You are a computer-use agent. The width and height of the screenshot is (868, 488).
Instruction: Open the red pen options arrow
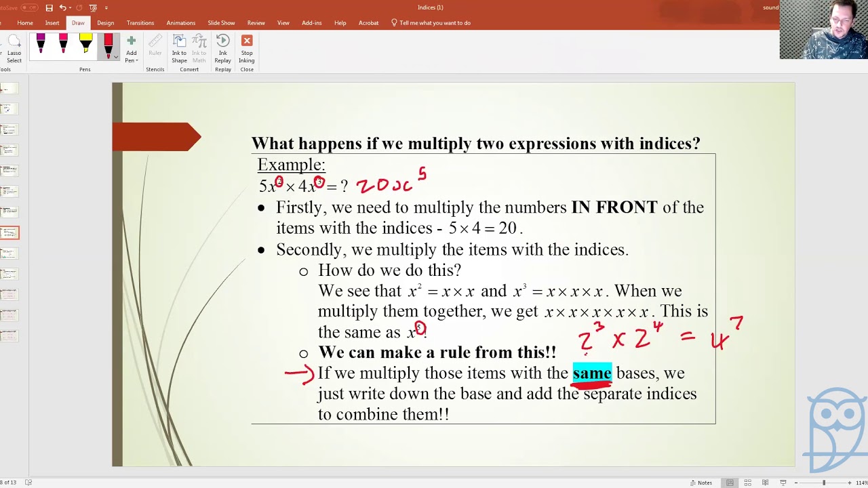coord(115,58)
